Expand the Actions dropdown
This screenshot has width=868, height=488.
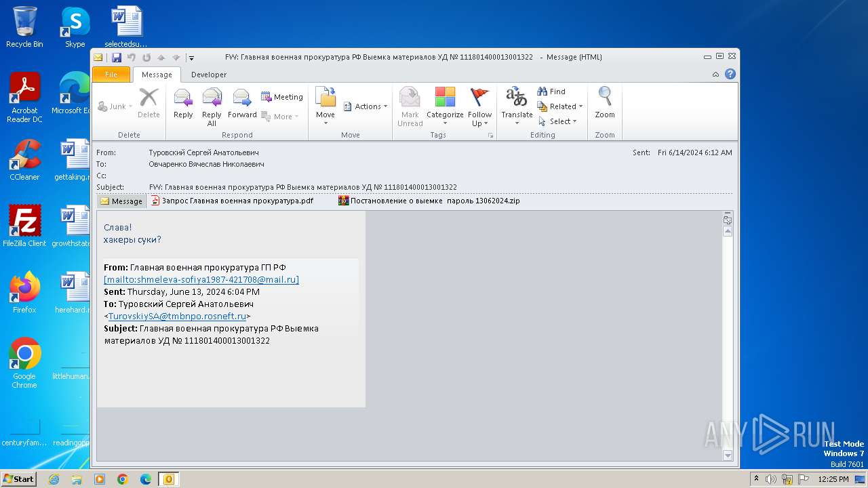tap(366, 106)
